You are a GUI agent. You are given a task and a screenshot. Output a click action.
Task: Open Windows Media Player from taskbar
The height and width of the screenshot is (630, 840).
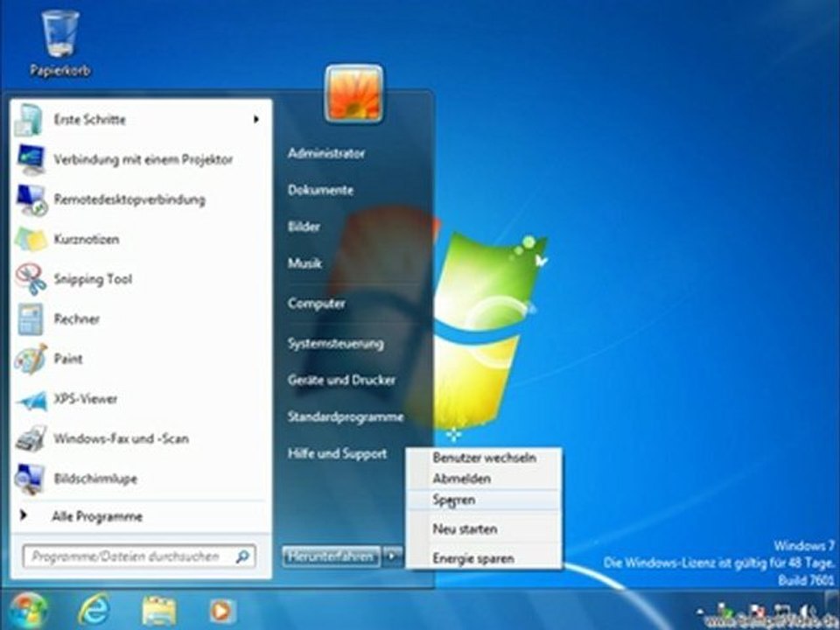[221, 611]
